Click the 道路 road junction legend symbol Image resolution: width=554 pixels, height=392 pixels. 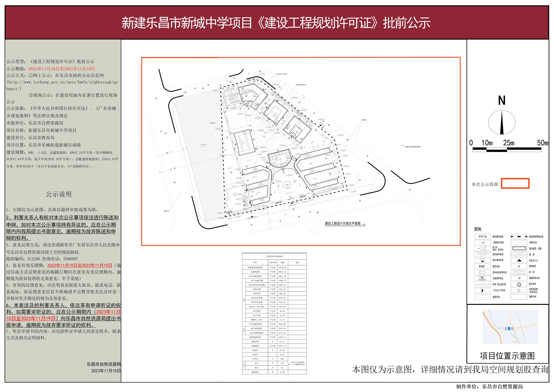click(x=519, y=254)
